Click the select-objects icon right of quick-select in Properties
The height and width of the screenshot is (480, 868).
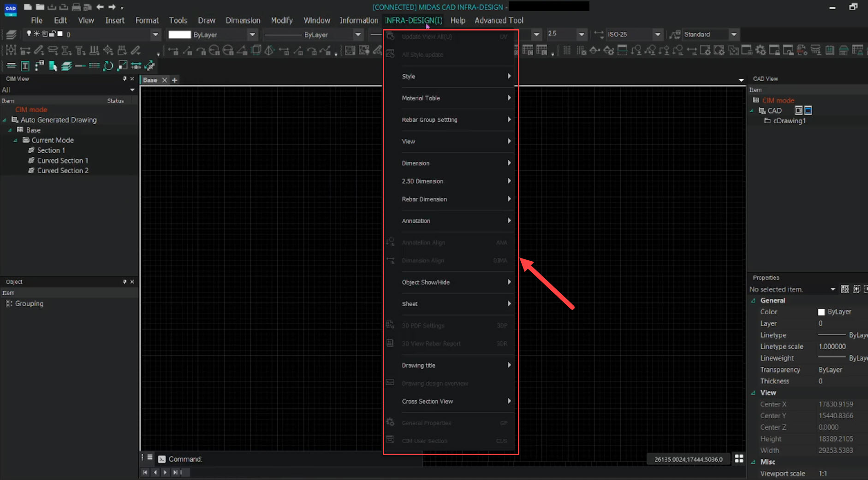[856, 289]
